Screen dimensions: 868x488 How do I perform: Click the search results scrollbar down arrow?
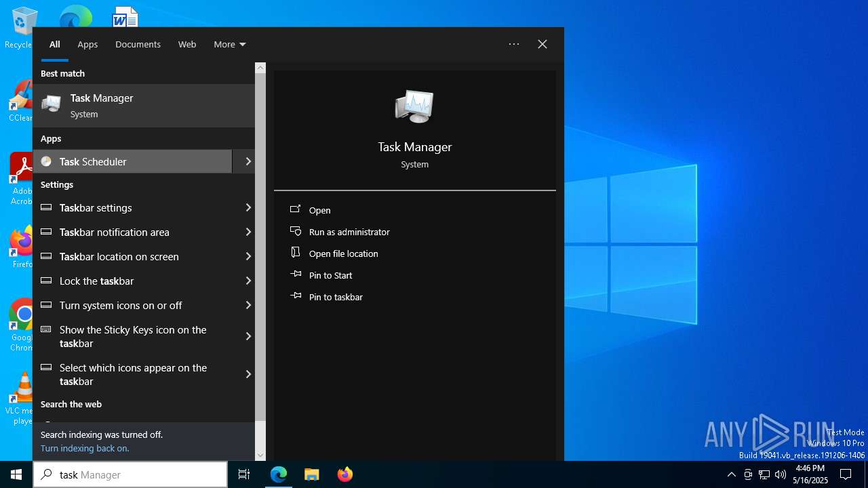pos(260,455)
